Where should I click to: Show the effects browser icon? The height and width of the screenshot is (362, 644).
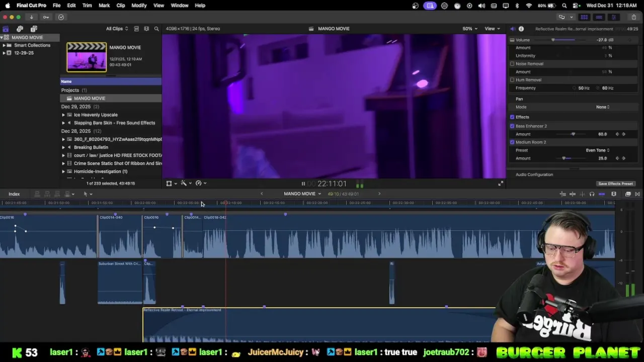[x=628, y=194]
